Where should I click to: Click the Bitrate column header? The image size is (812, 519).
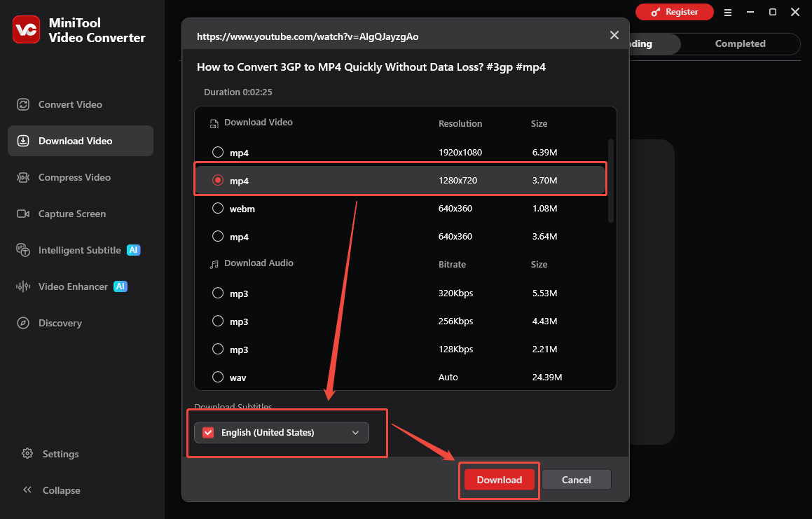pos(452,264)
